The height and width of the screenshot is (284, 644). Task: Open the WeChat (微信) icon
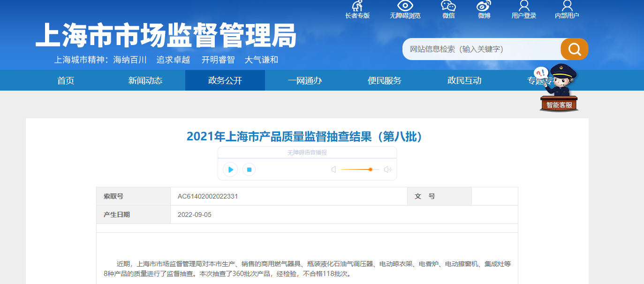coord(448,7)
